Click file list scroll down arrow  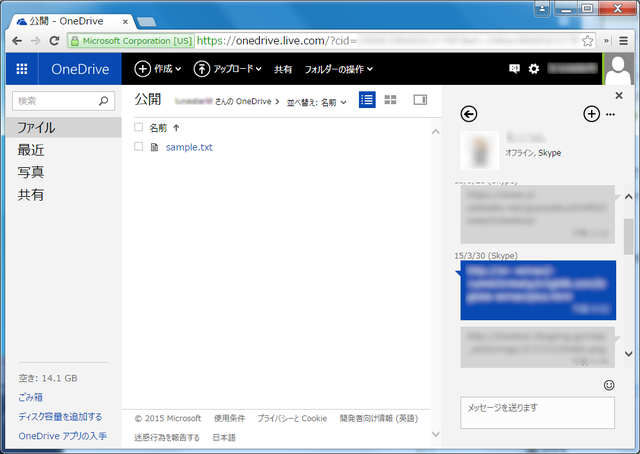pyautogui.click(x=436, y=434)
